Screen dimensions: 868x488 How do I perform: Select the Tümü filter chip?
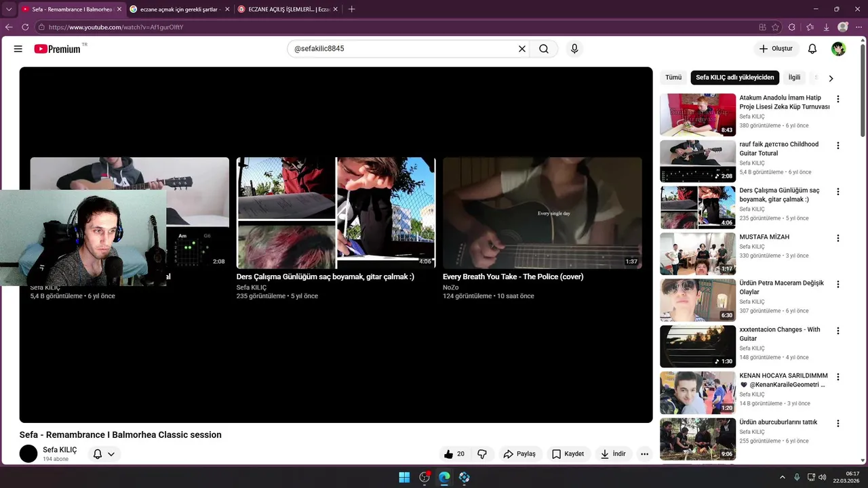tap(673, 78)
